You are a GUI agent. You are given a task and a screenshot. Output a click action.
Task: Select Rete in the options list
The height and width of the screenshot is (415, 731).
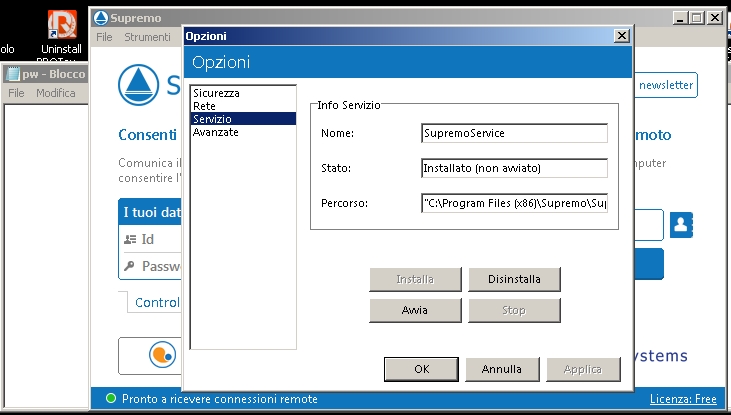[x=243, y=106]
